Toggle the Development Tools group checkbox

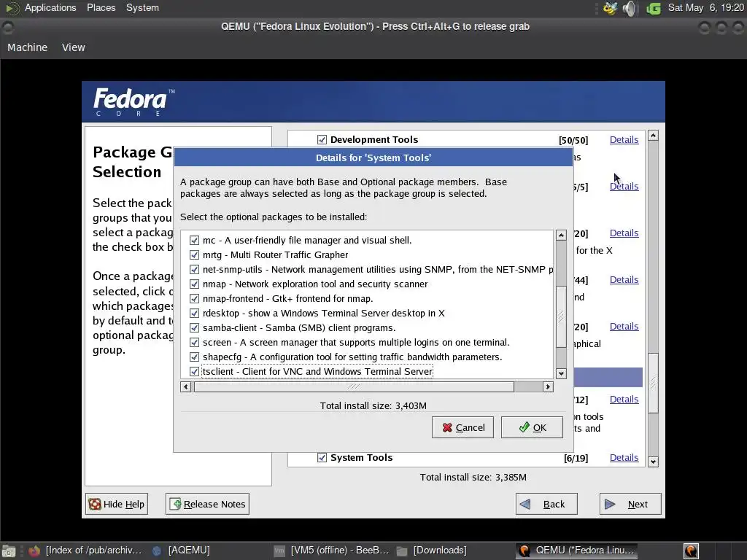(x=322, y=139)
